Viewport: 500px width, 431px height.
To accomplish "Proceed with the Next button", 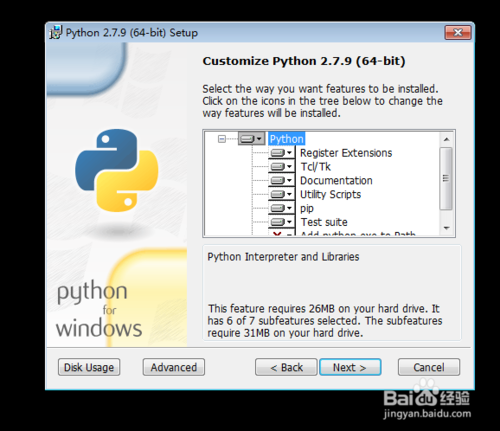I will click(x=350, y=367).
